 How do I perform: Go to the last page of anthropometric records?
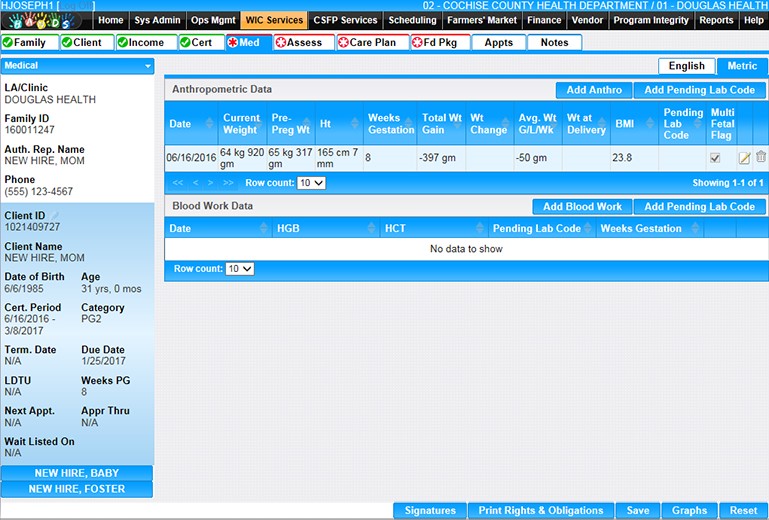[229, 184]
